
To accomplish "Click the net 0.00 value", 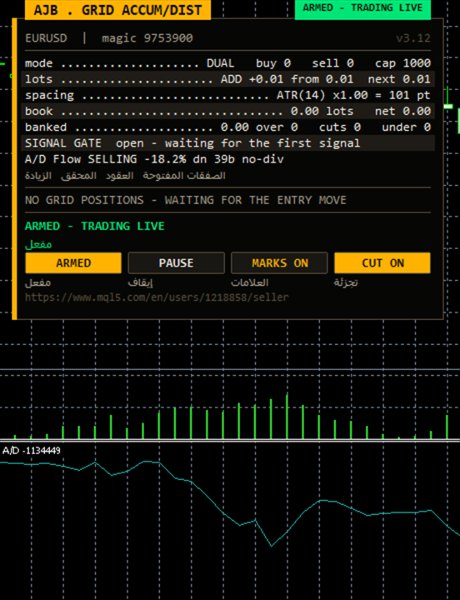I will (x=403, y=111).
